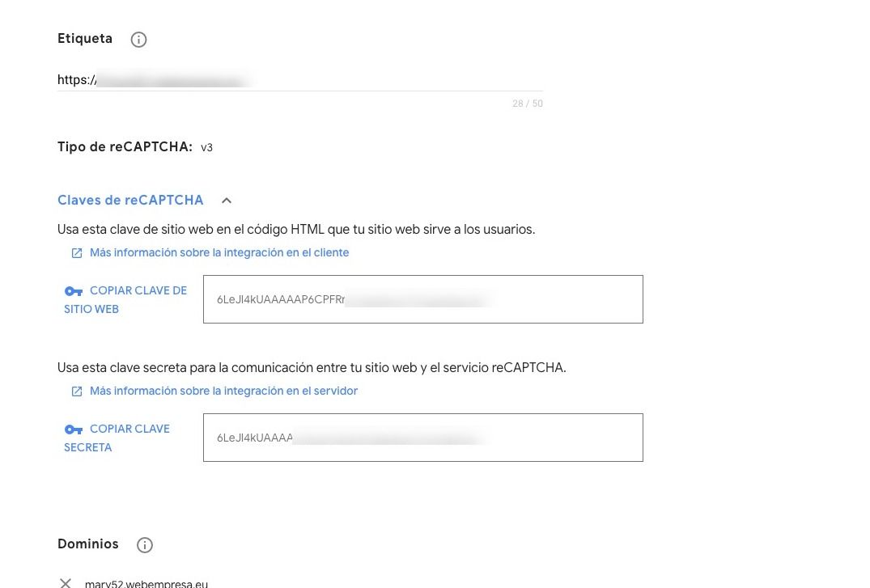The height and width of the screenshot is (588, 870).
Task: Click COPIAR CLAVE SECRETA button
Action: (x=117, y=438)
